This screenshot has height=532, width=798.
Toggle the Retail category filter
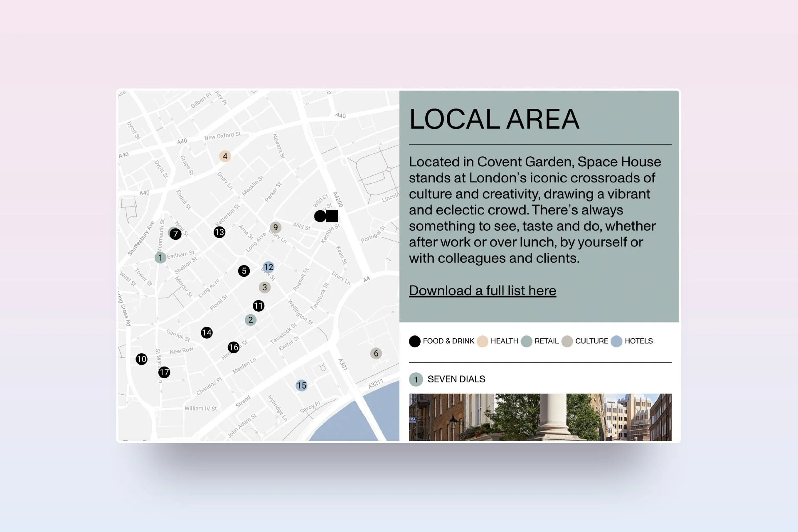pos(540,341)
